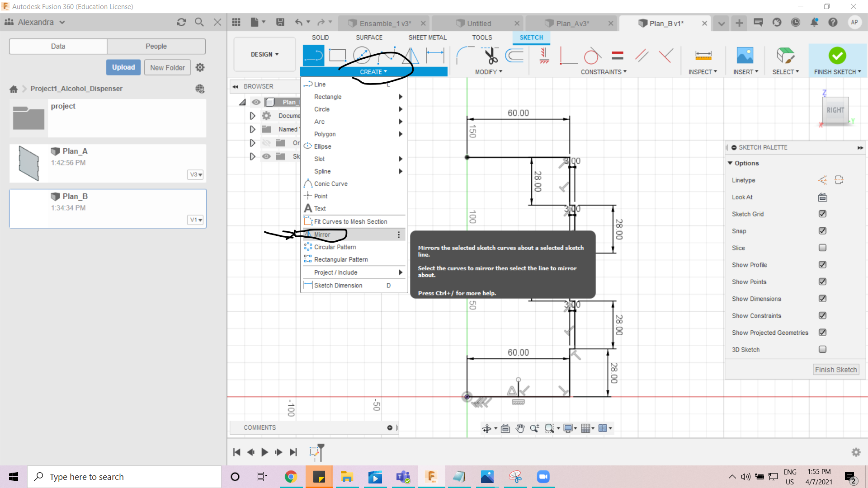Select the 2-Point Rectangle tool icon

point(337,55)
